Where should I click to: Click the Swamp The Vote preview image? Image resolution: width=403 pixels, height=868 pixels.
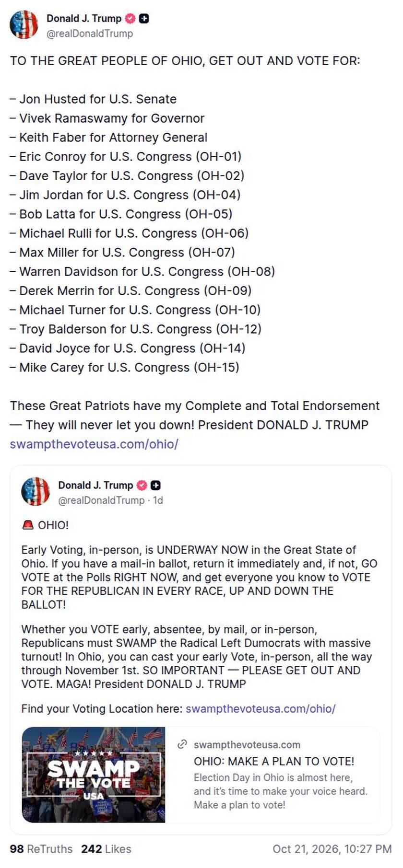tap(94, 775)
